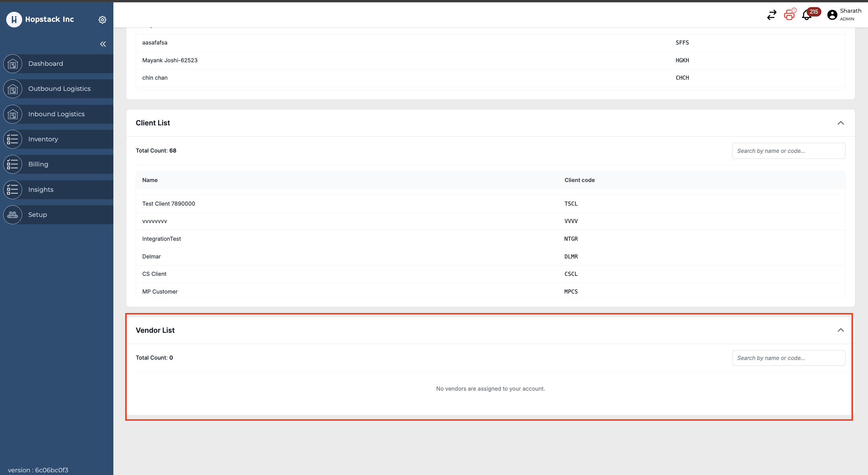Image resolution: width=868 pixels, height=475 pixels.
Task: Click the Inbound Logistics sidebar icon
Action: [x=13, y=114]
